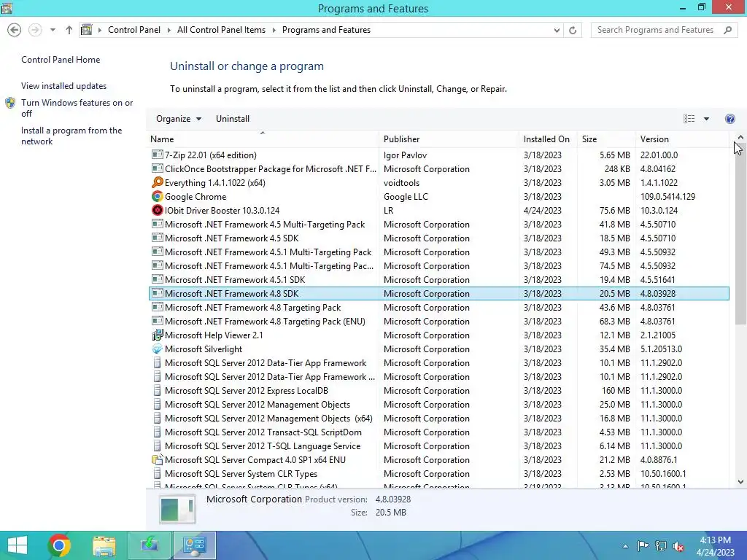Open Control Panel Home link
Image resolution: width=747 pixels, height=560 pixels.
coord(61,60)
